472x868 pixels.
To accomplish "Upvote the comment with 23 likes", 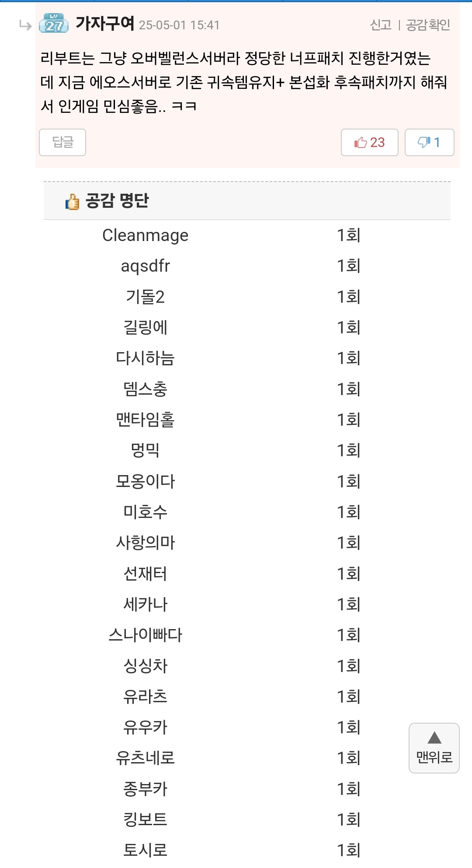I will click(x=370, y=142).
